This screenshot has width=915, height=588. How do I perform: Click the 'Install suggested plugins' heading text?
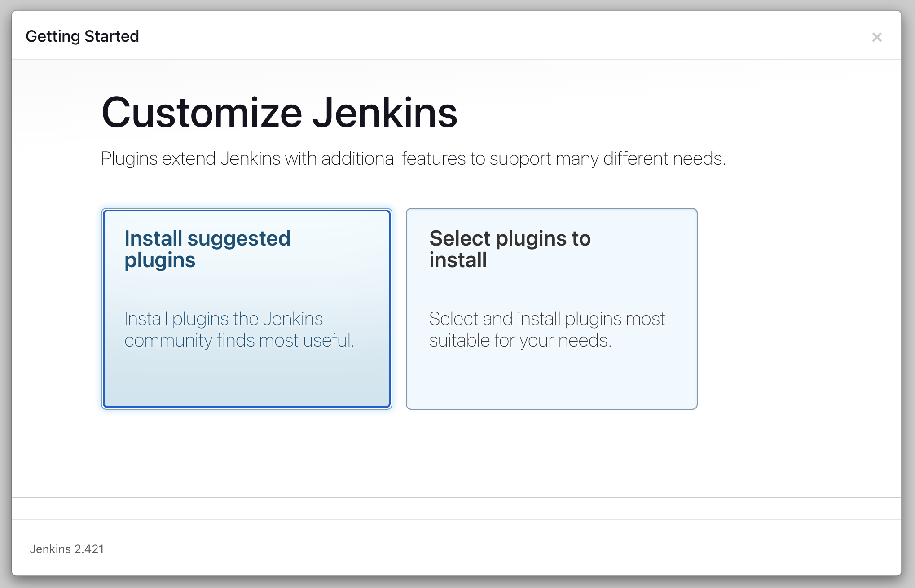pyautogui.click(x=207, y=249)
